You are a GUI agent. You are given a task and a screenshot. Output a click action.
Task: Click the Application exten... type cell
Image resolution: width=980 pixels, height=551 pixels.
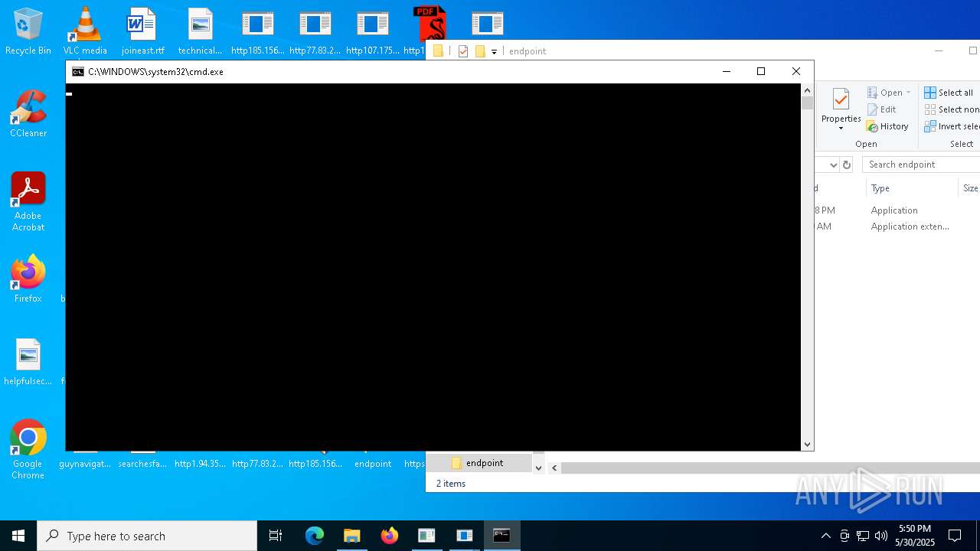tap(910, 227)
